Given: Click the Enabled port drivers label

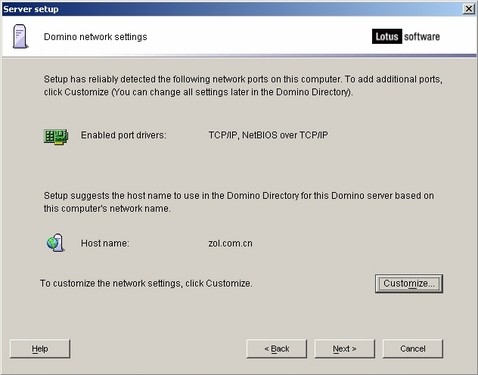Looking at the screenshot, I should coord(123,135).
